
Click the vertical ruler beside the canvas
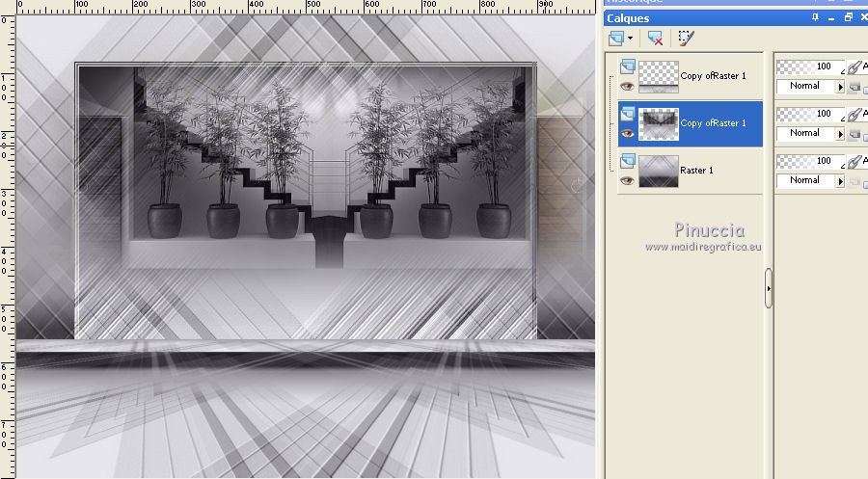pyautogui.click(x=7, y=246)
